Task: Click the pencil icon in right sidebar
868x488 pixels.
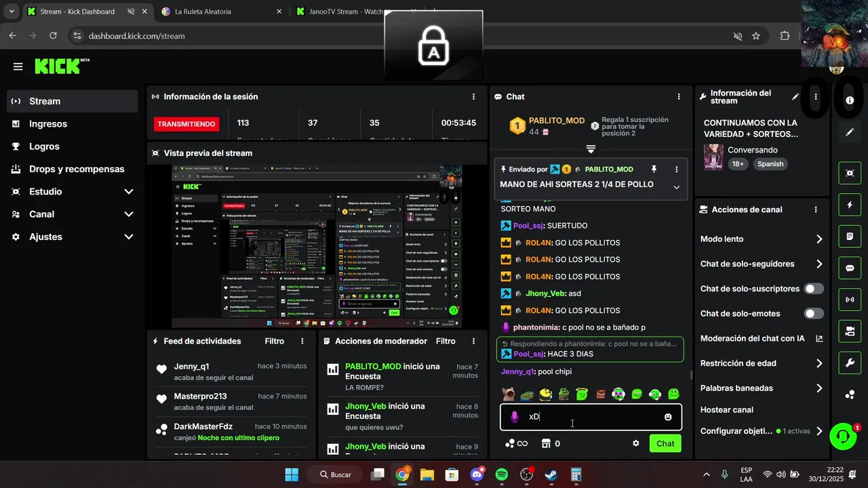Action: [850, 132]
